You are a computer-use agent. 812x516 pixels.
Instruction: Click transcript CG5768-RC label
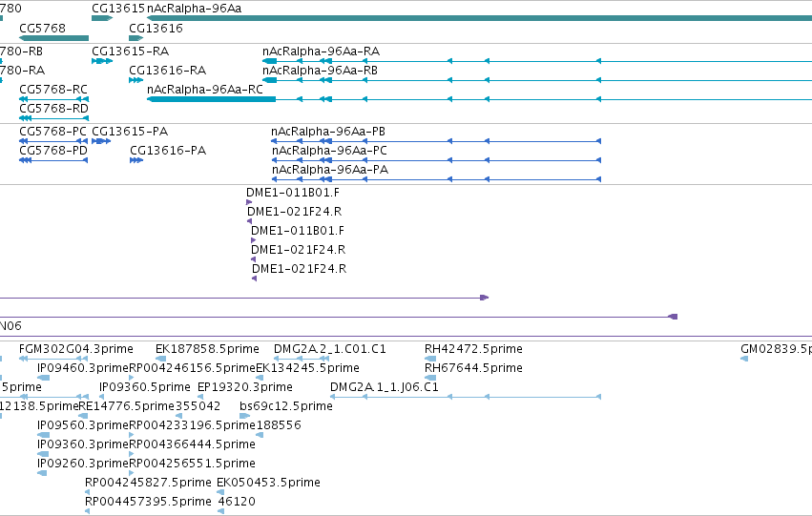coord(53,89)
